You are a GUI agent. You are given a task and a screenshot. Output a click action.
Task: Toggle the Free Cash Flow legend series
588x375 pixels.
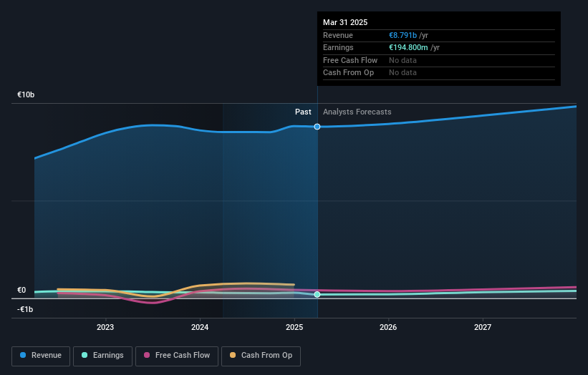click(x=177, y=356)
